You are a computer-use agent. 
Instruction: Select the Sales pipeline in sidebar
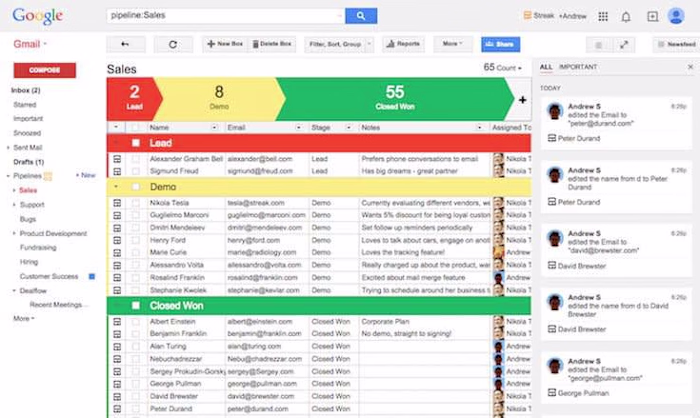pyautogui.click(x=28, y=191)
